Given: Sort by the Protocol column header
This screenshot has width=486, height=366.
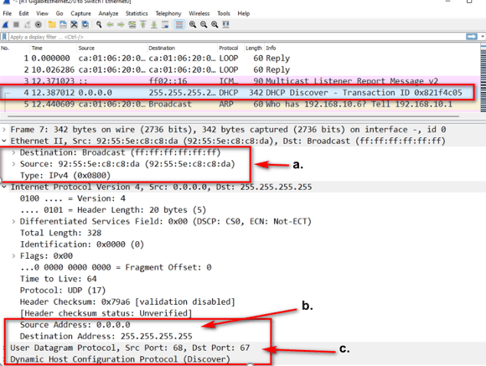Looking at the screenshot, I should point(228,48).
